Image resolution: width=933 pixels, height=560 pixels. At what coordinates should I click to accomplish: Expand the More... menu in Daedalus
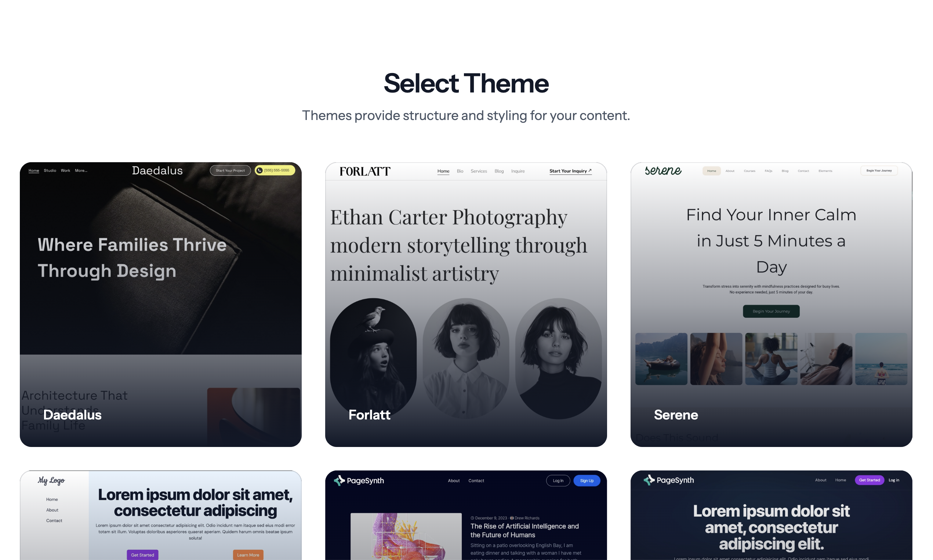pyautogui.click(x=81, y=171)
